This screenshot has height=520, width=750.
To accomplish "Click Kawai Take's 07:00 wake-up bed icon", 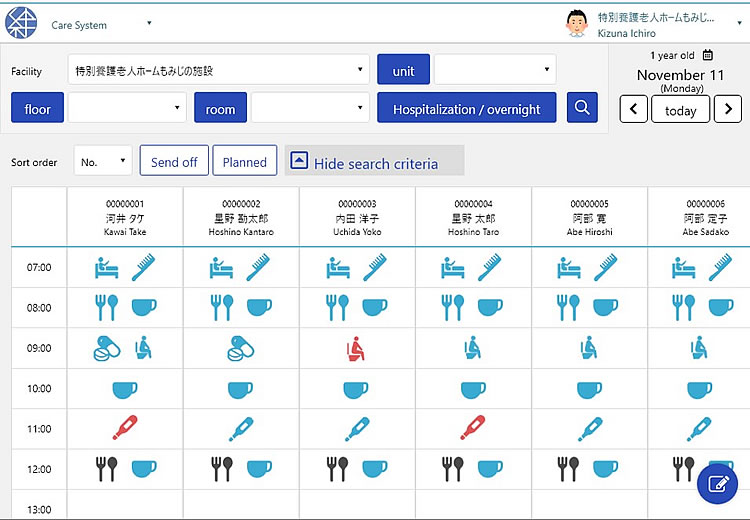I will pos(106,268).
